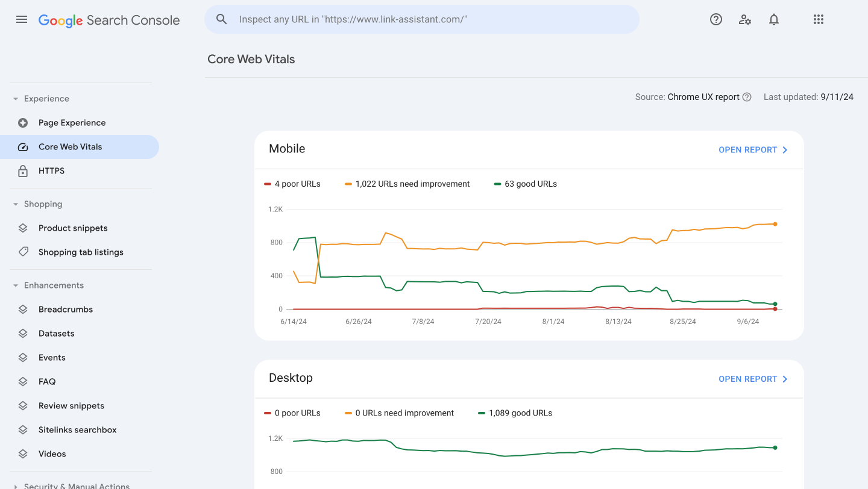Click the Mobile red poor URLs legend

point(292,184)
